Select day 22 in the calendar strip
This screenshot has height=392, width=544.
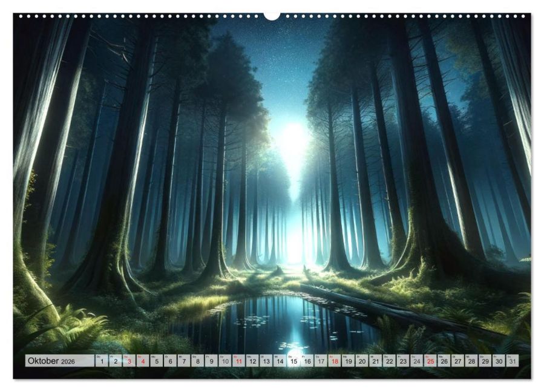click(389, 361)
